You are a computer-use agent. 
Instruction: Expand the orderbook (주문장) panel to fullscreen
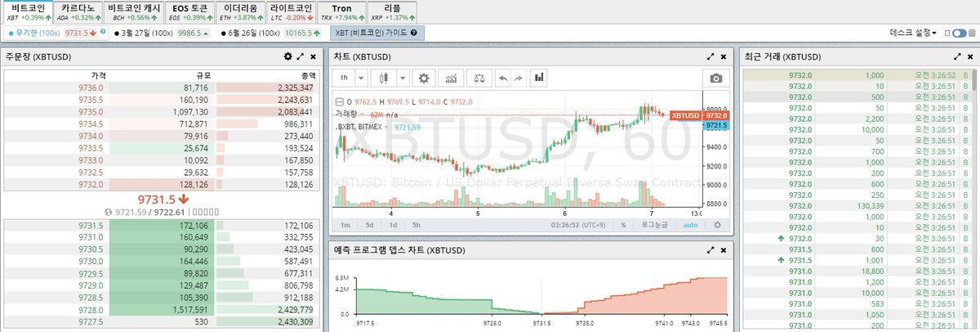pos(301,56)
